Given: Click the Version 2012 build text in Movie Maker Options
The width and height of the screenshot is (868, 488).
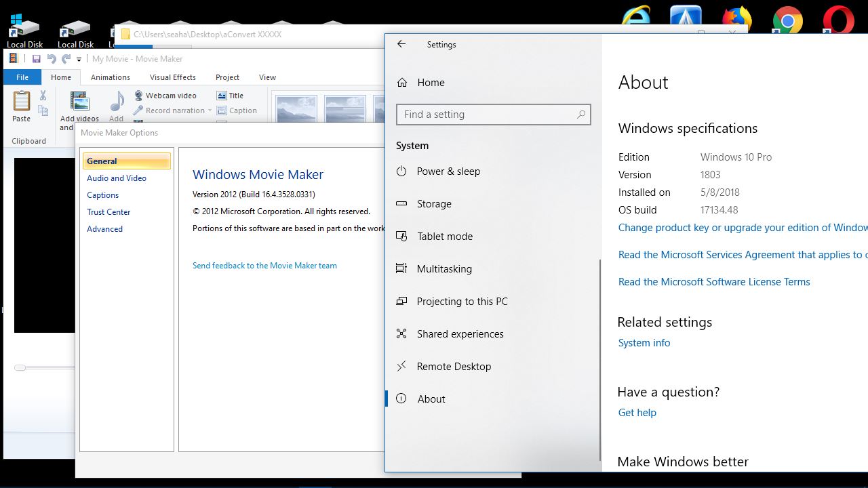Looking at the screenshot, I should [254, 195].
